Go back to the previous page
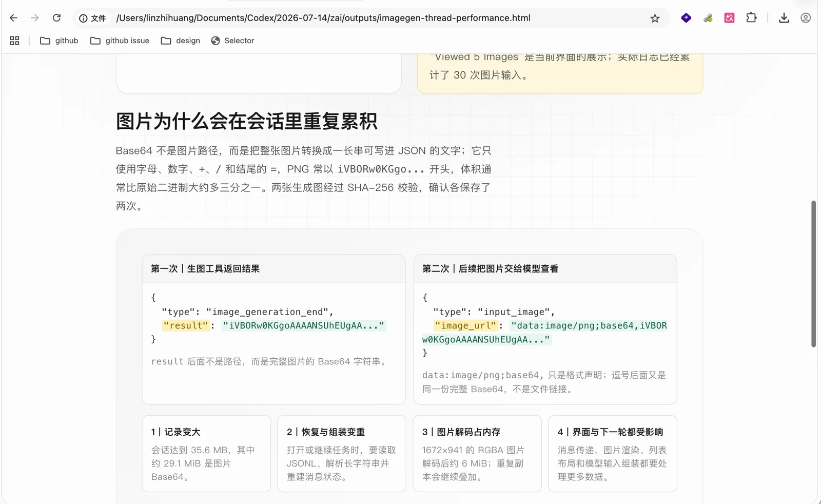Image resolution: width=821 pixels, height=504 pixels. pyautogui.click(x=13, y=18)
